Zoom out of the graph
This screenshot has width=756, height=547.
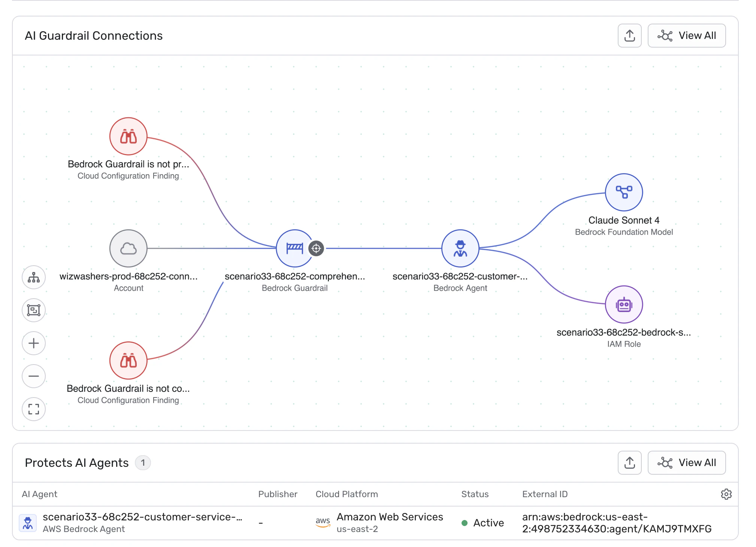34,376
